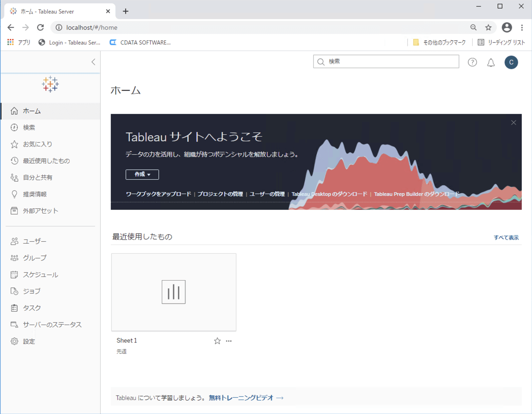Open 自分と共有 in the sidebar
Screen dimensions: 532x414
click(50, 177)
